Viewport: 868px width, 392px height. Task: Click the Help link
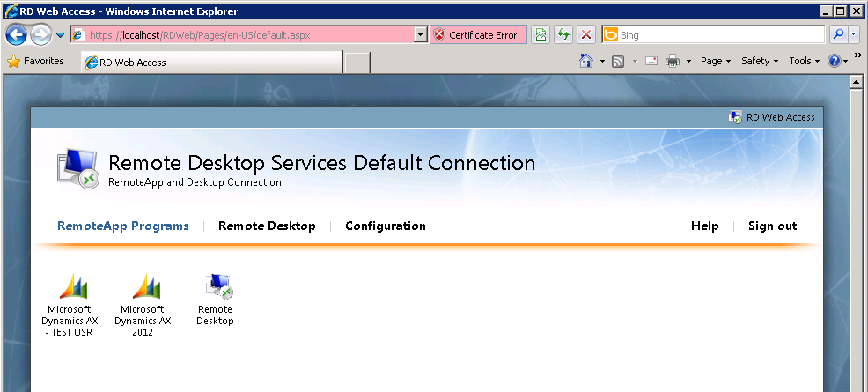(704, 226)
